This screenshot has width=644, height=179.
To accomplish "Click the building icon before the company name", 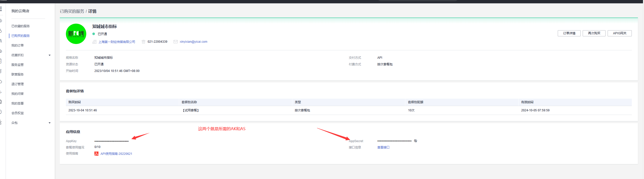I will point(94,42).
